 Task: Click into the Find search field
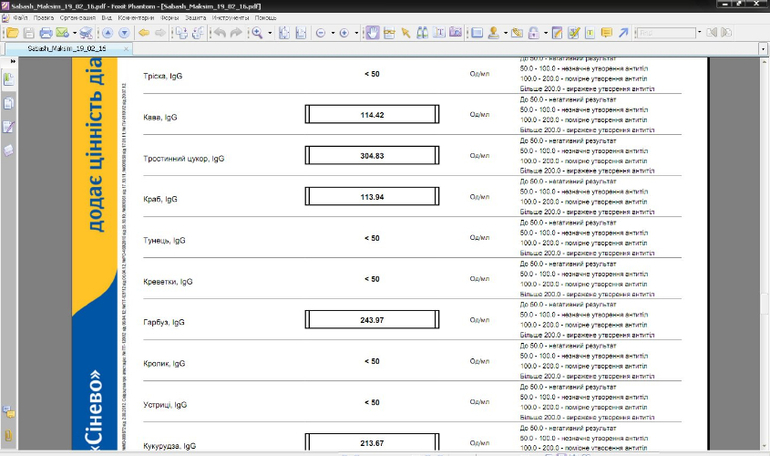[x=664, y=33]
